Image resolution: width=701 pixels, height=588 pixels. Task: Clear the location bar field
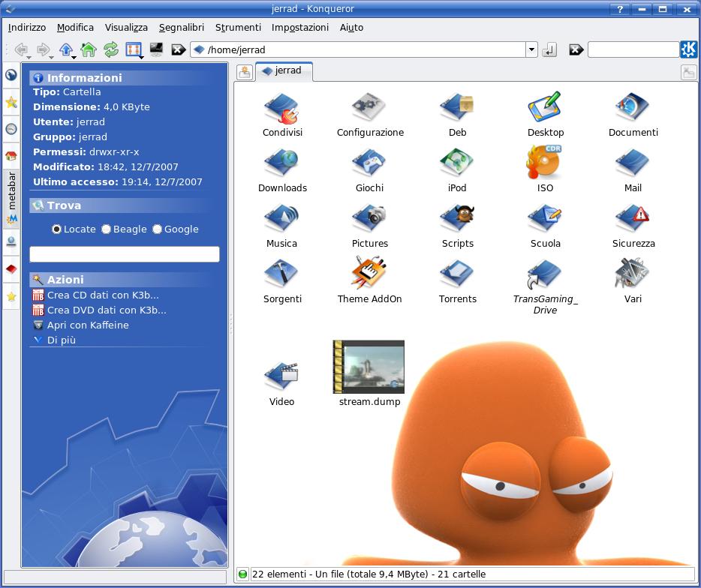(x=179, y=49)
